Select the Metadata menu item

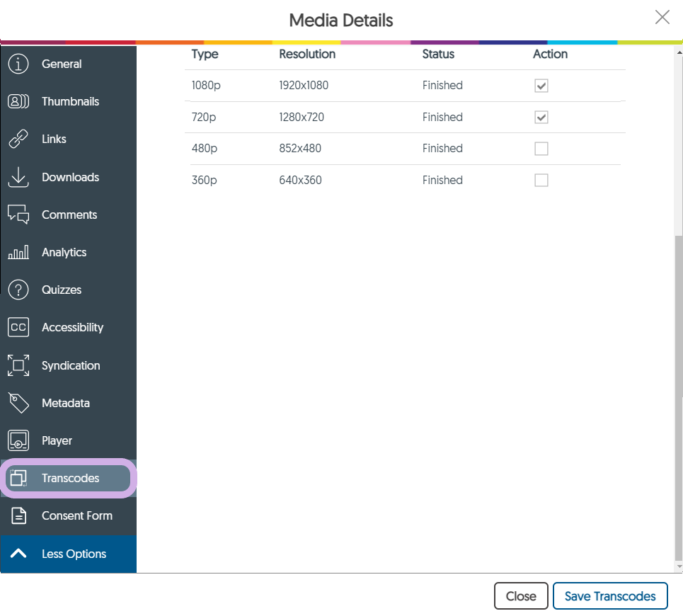[66, 403]
